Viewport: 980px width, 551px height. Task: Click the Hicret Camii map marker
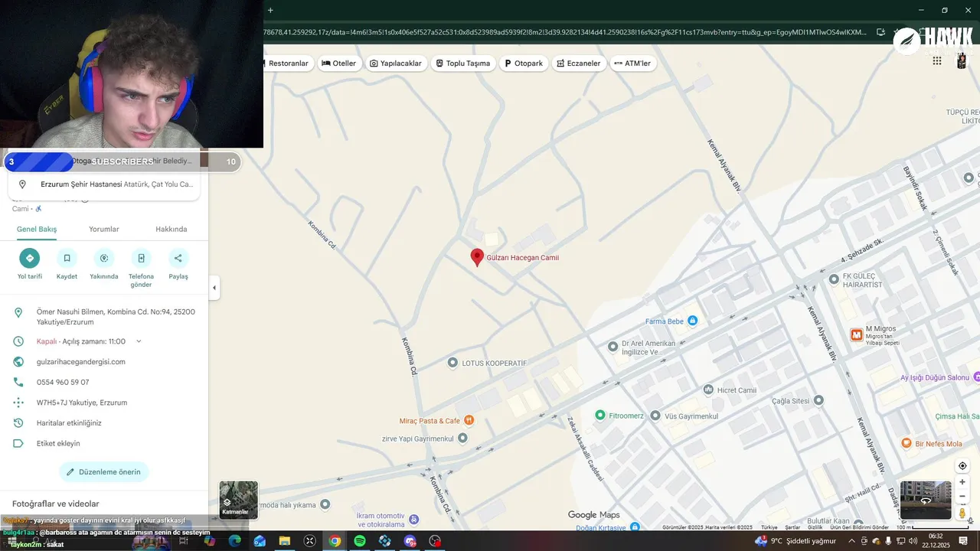pyautogui.click(x=708, y=390)
